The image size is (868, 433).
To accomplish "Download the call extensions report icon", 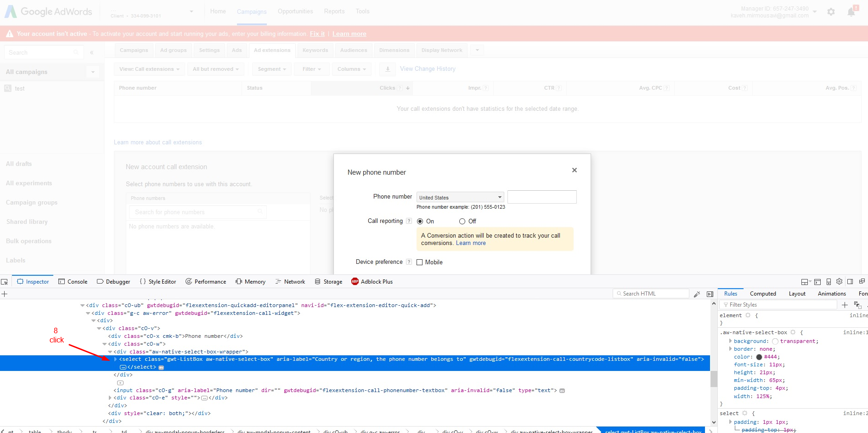I will [x=388, y=69].
